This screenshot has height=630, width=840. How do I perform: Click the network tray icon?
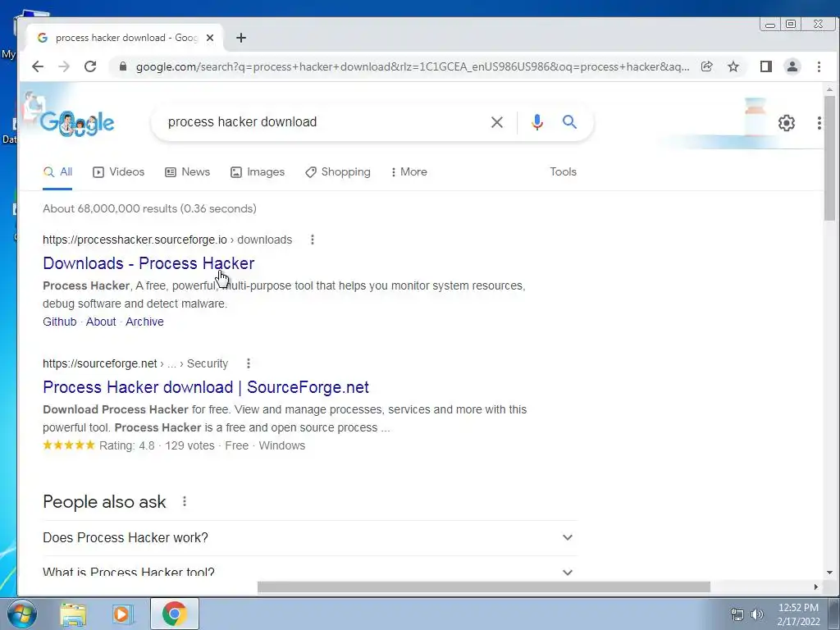click(737, 614)
